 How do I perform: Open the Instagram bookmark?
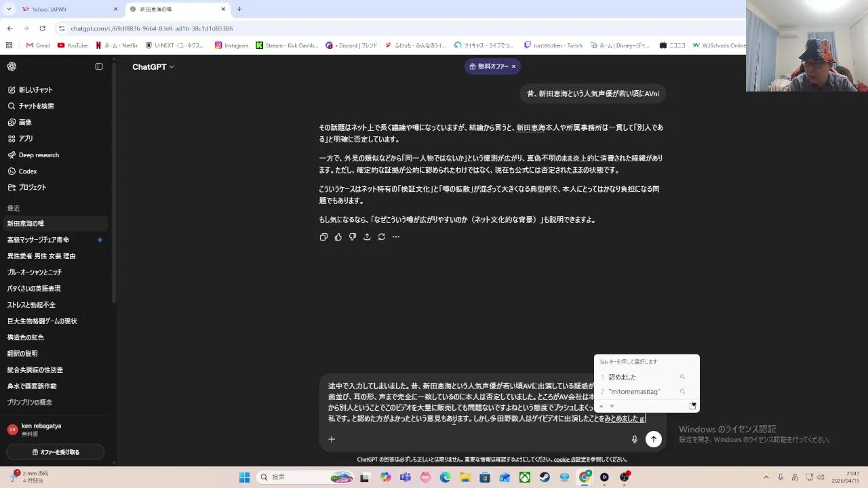[231, 45]
